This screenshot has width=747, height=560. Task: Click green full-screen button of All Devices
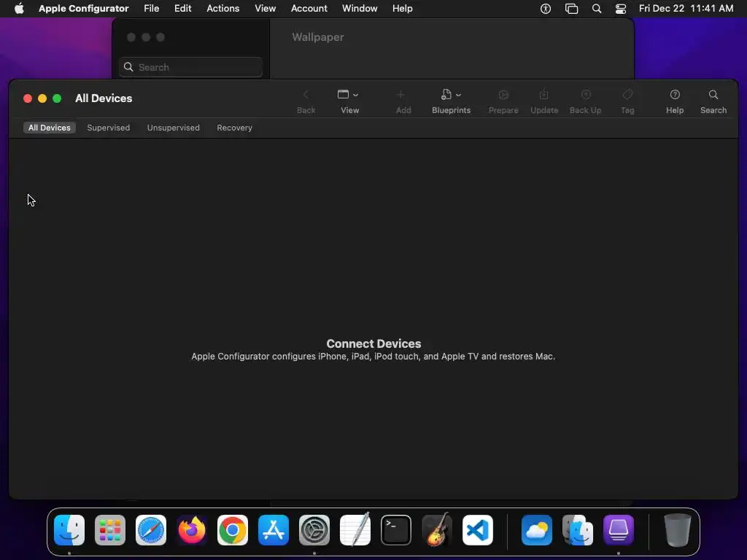coord(57,98)
